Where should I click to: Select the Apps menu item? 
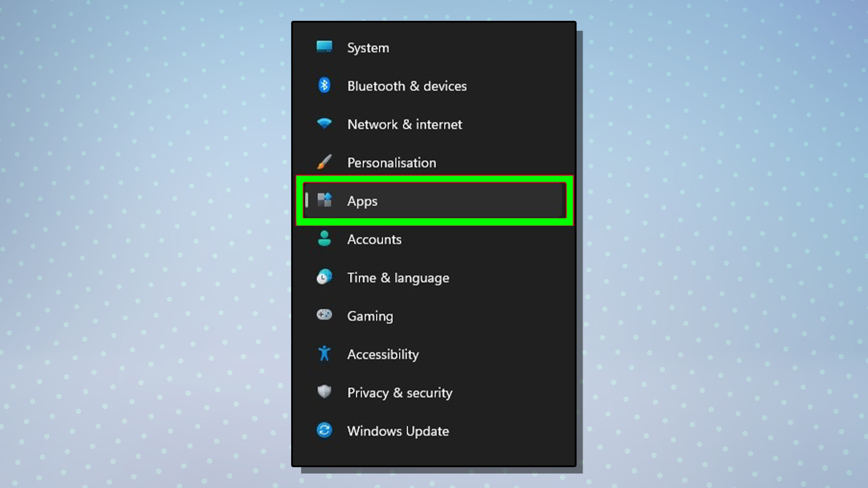pos(434,201)
